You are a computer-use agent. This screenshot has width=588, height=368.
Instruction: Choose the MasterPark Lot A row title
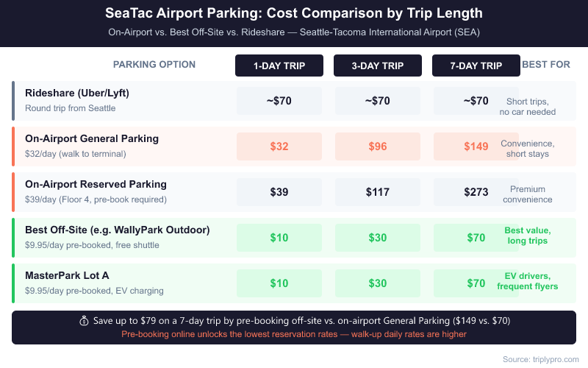[67, 275]
